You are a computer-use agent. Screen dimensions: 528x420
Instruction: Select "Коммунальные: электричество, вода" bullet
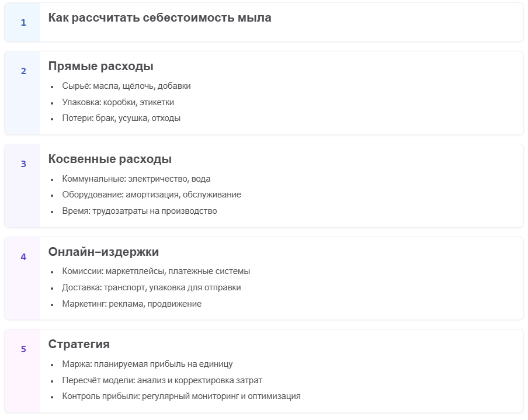point(136,179)
